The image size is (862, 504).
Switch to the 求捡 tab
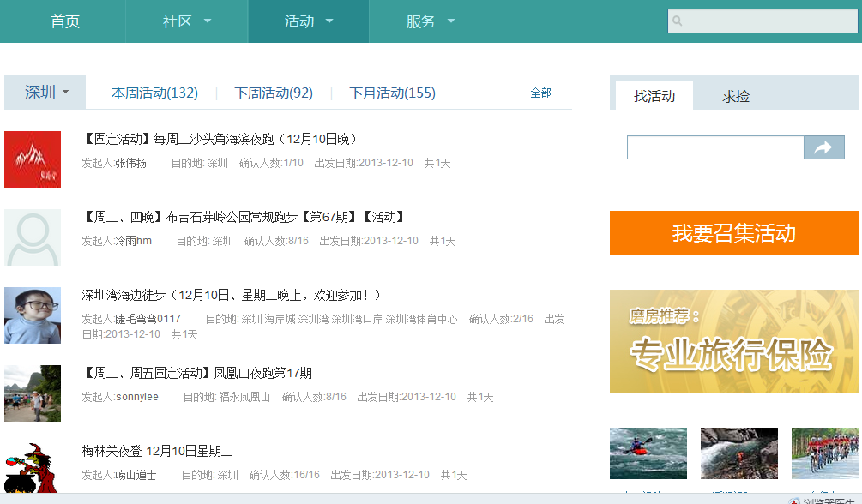736,96
